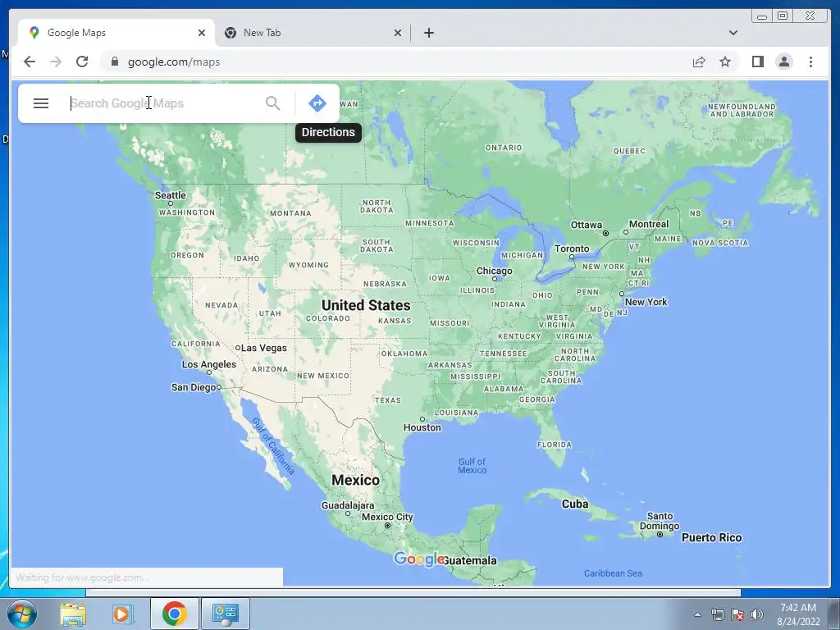Viewport: 840px width, 630px height.
Task: Click the New York city label
Action: 646,302
